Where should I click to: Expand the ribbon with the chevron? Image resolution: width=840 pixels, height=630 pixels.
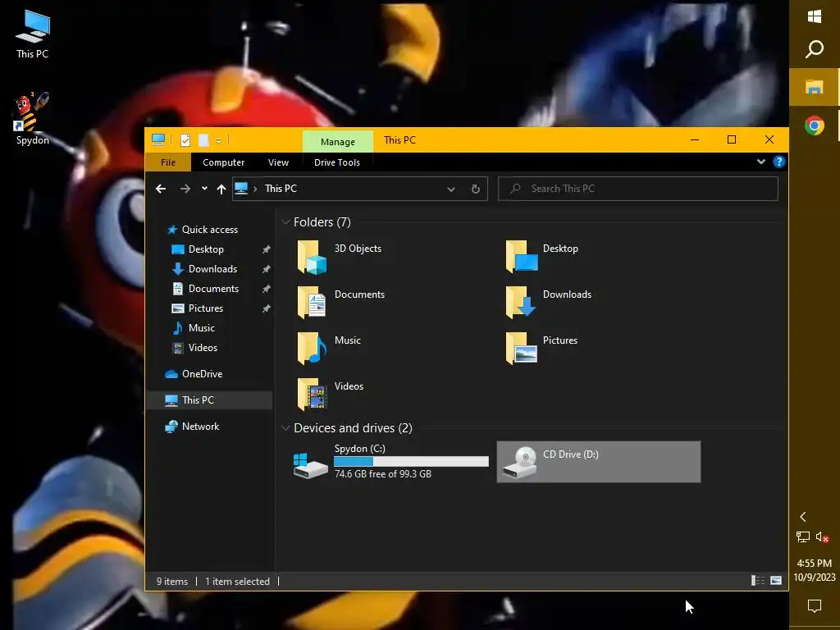pyautogui.click(x=760, y=162)
